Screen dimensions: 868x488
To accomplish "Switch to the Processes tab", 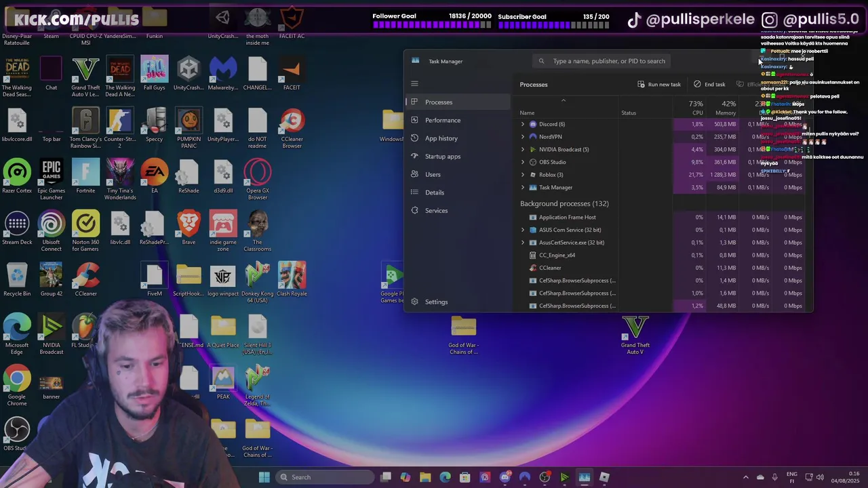I will point(458,102).
